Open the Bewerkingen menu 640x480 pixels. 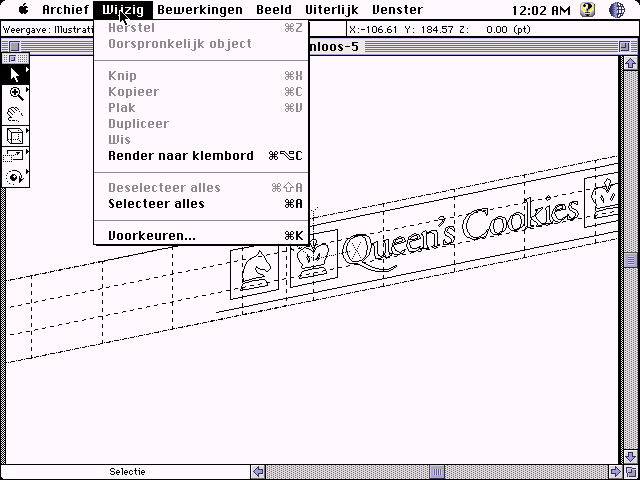coord(199,9)
